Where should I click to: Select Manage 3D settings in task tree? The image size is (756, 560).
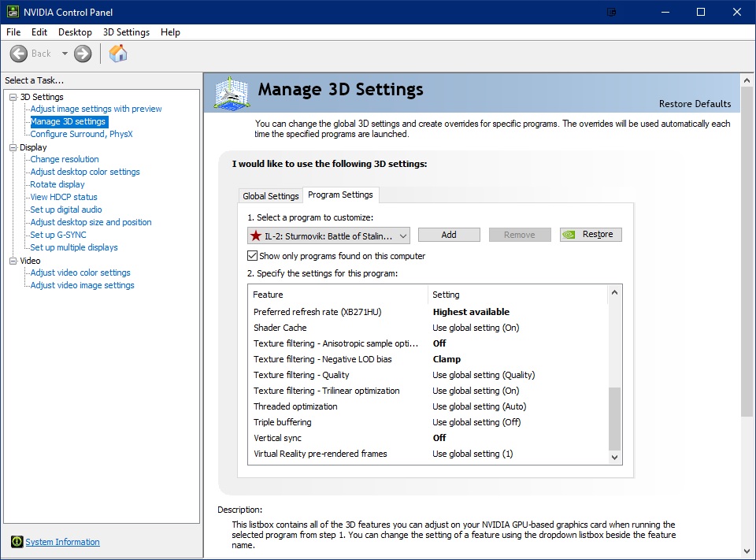[x=68, y=121]
